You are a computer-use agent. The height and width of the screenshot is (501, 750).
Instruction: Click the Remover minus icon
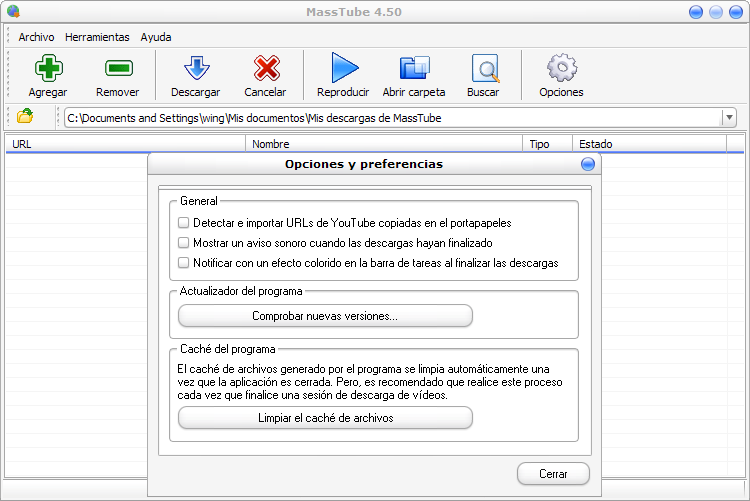click(x=117, y=69)
